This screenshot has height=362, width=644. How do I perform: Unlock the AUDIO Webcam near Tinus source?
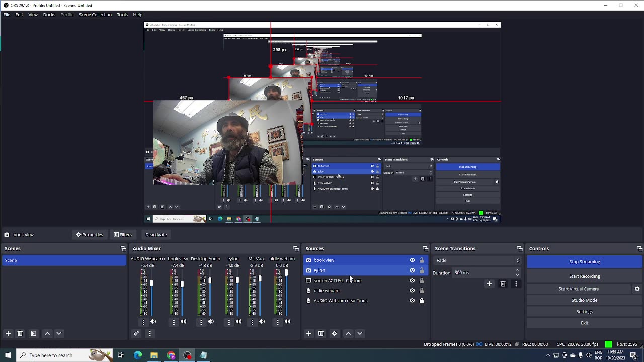pos(422,301)
